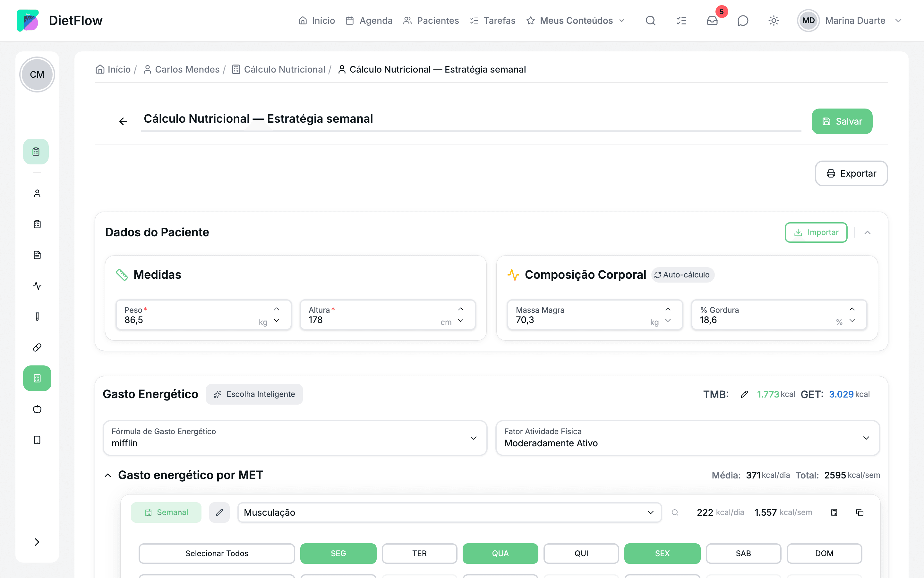
Task: Click the CM patient avatar in sidebar
Action: click(x=37, y=74)
